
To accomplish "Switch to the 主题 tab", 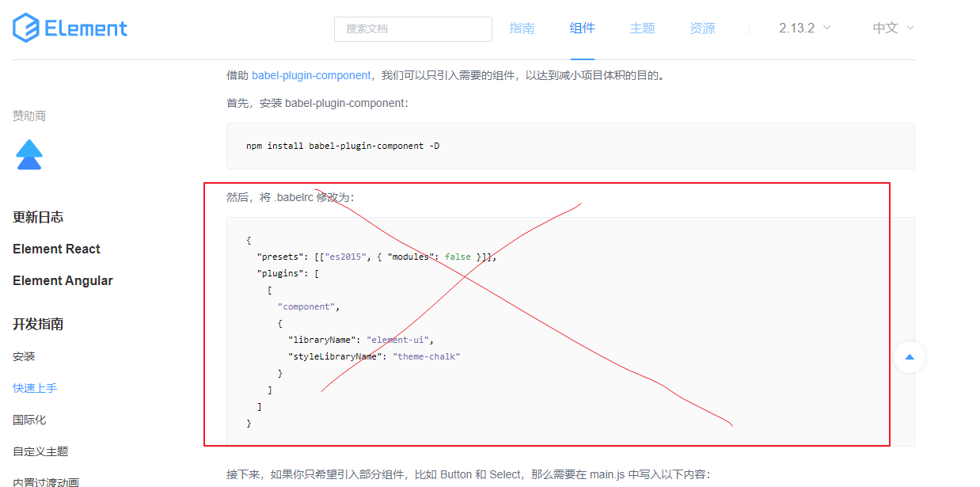I will coord(642,28).
